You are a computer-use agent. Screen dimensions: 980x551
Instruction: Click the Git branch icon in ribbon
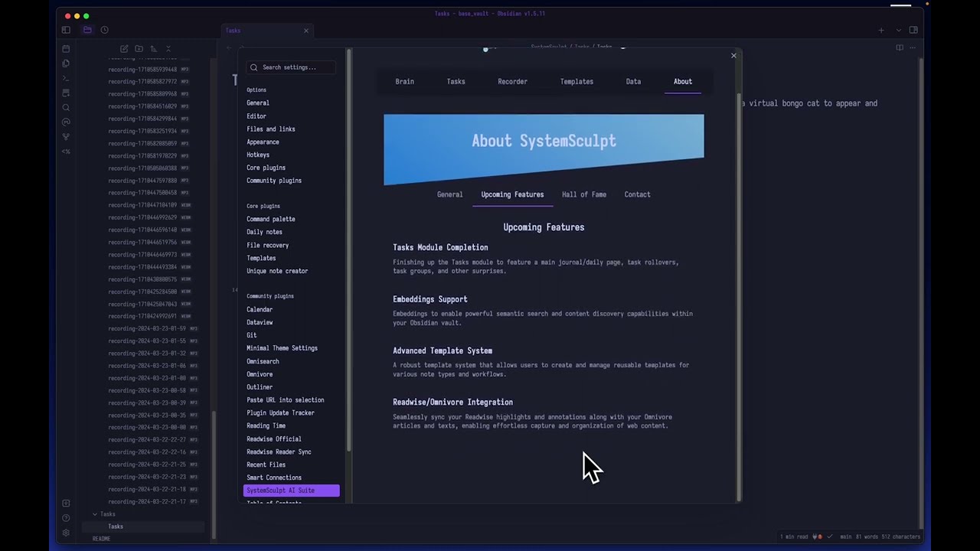(x=66, y=137)
